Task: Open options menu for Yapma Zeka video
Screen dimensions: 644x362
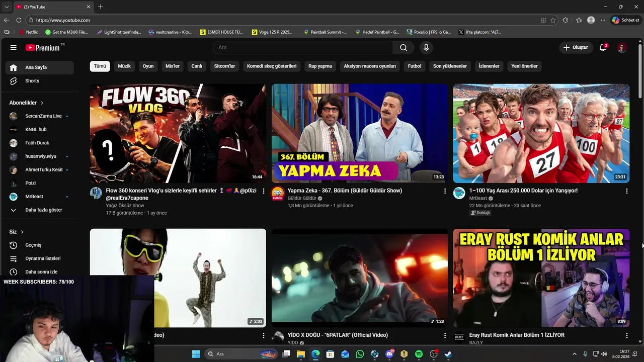Action: click(445, 191)
